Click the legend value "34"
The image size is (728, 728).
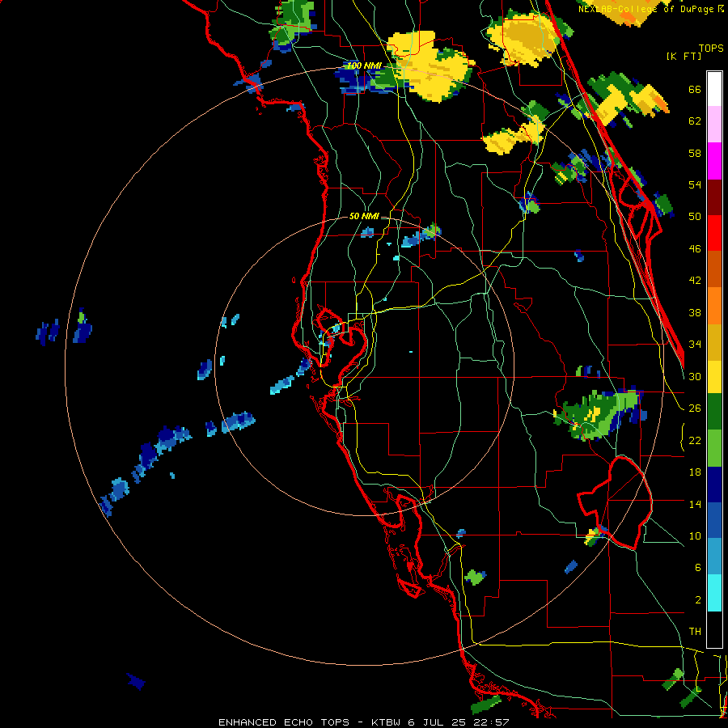tap(695, 344)
